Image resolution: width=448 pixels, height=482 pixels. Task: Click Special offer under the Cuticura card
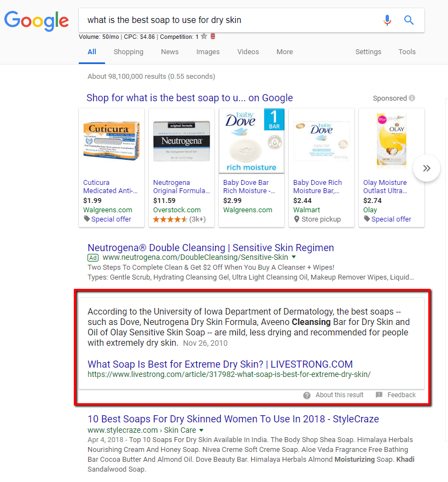pyautogui.click(x=111, y=219)
